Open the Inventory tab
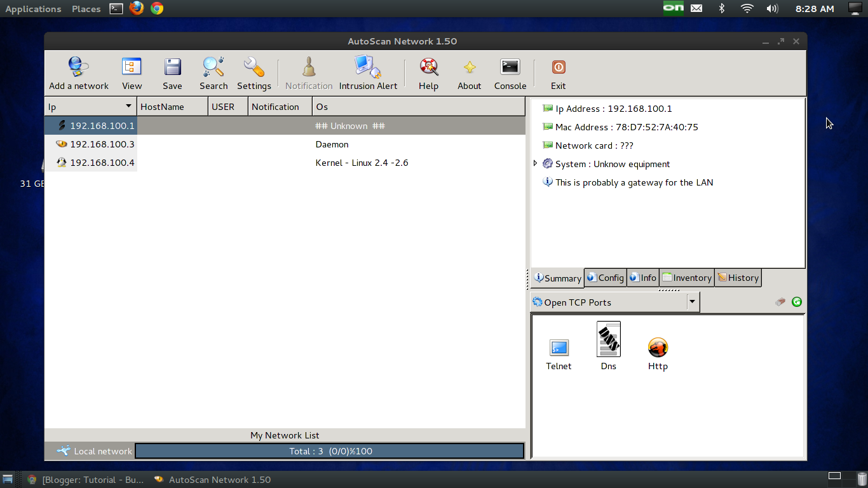 point(687,278)
